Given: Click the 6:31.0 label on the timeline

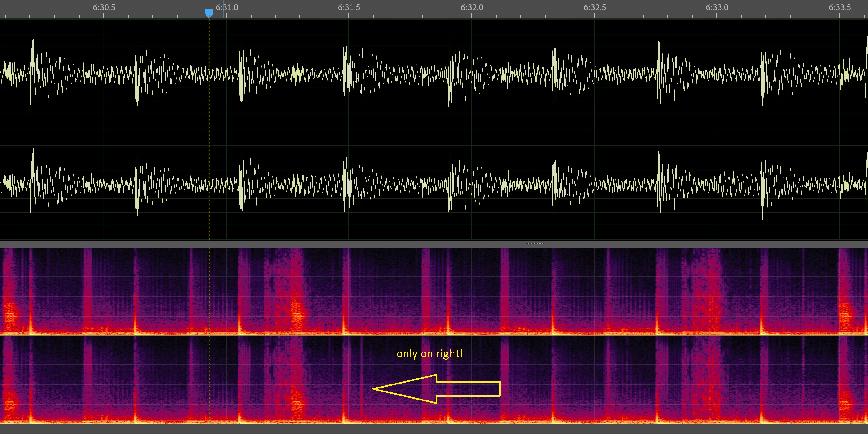Looking at the screenshot, I should point(227,7).
